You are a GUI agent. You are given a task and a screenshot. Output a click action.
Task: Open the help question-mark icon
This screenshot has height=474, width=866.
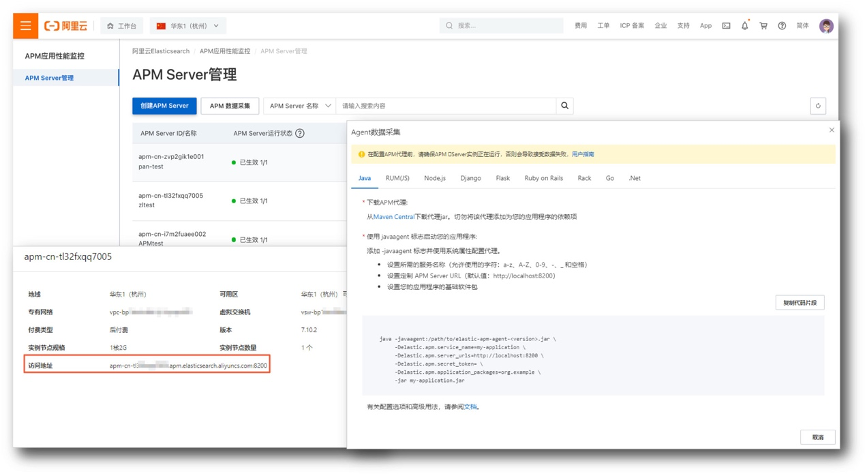[782, 25]
